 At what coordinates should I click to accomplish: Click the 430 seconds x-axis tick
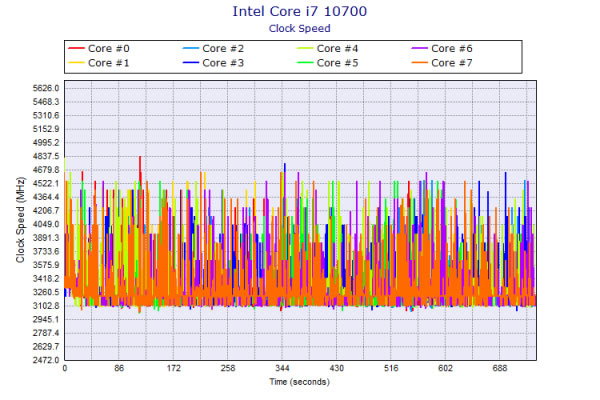tap(336, 368)
